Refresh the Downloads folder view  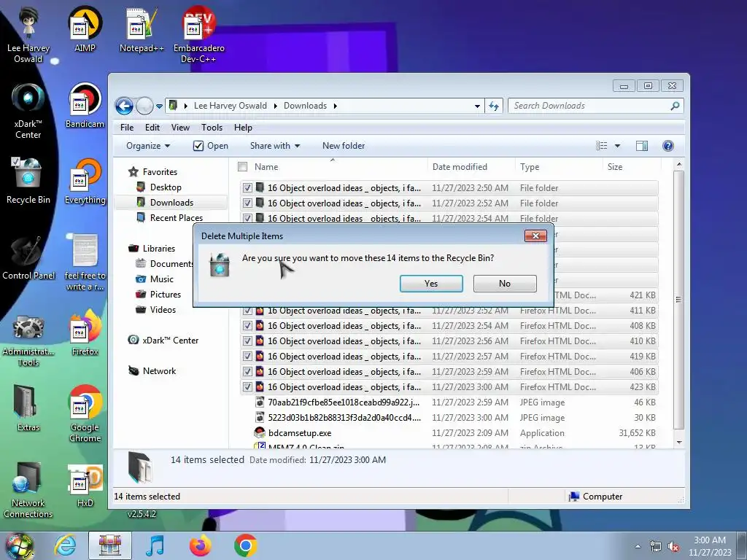click(494, 106)
